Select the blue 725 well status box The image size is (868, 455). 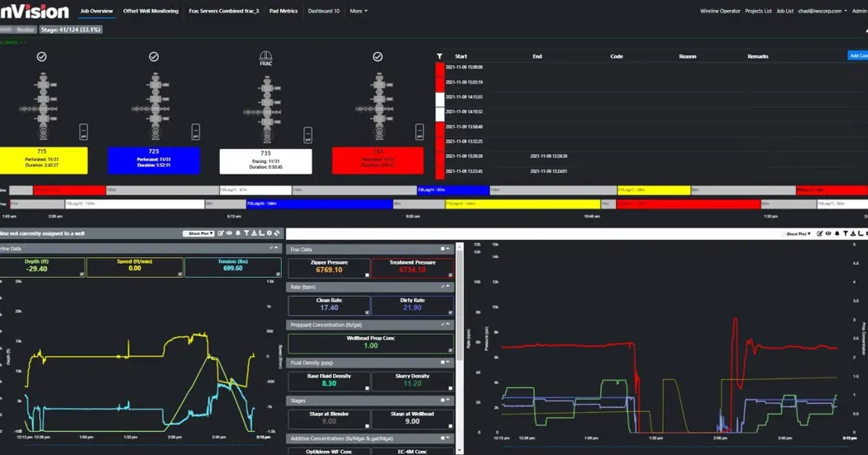click(x=154, y=160)
